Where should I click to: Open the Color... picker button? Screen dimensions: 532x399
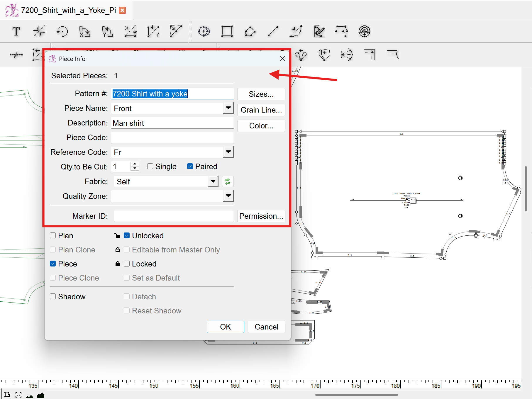click(261, 126)
